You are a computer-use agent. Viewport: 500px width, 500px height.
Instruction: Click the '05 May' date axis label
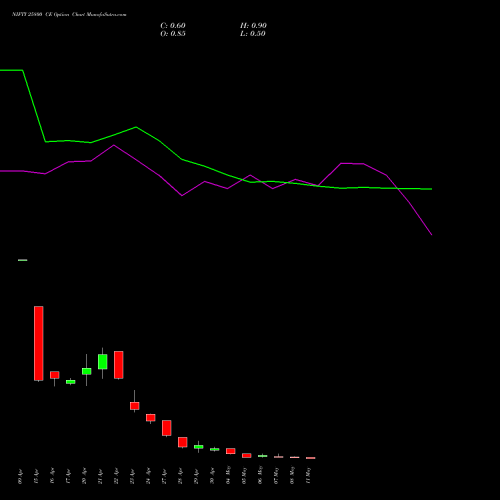click(x=244, y=476)
